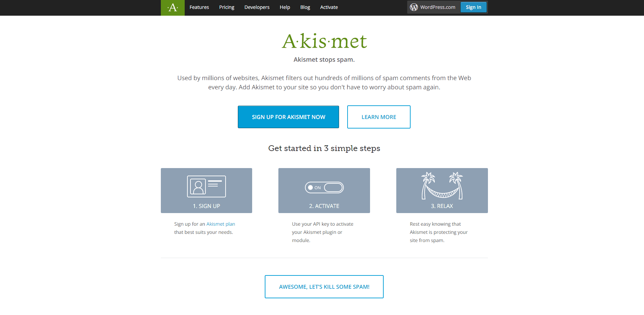Click the ON toggle switch illustration
Viewport: 644px width, 315px height.
tap(324, 187)
